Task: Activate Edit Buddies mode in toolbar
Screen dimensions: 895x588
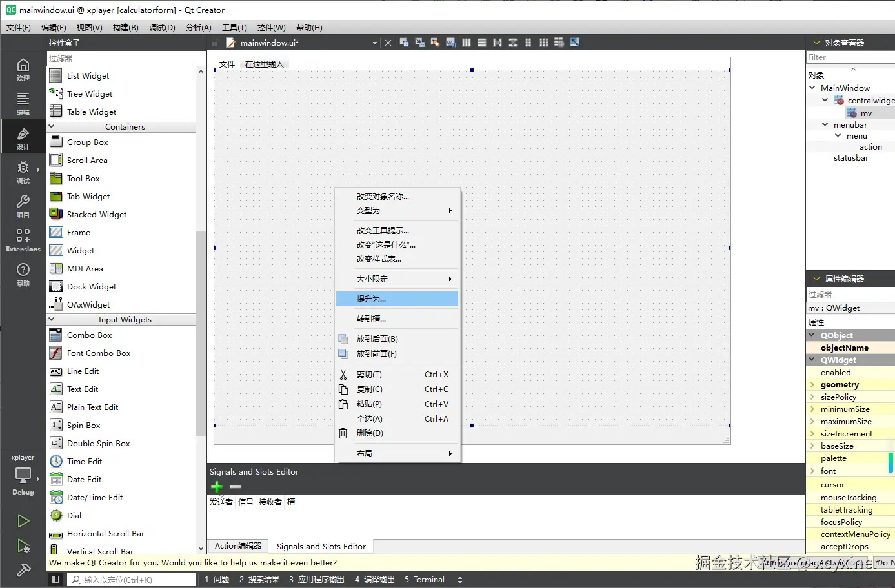Action: (x=435, y=43)
